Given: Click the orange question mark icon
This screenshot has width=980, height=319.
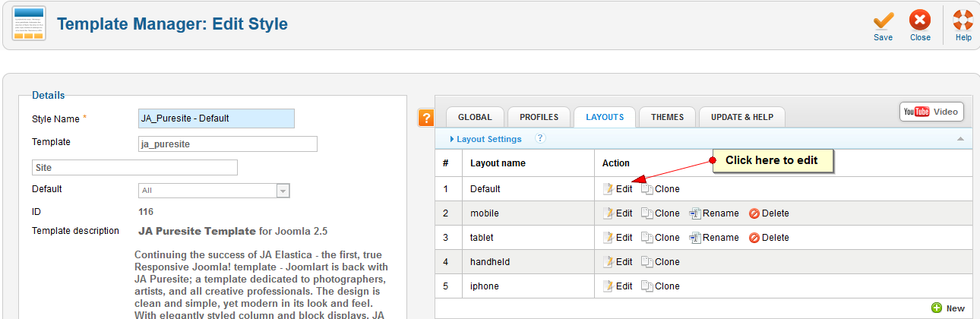Looking at the screenshot, I should point(426,118).
